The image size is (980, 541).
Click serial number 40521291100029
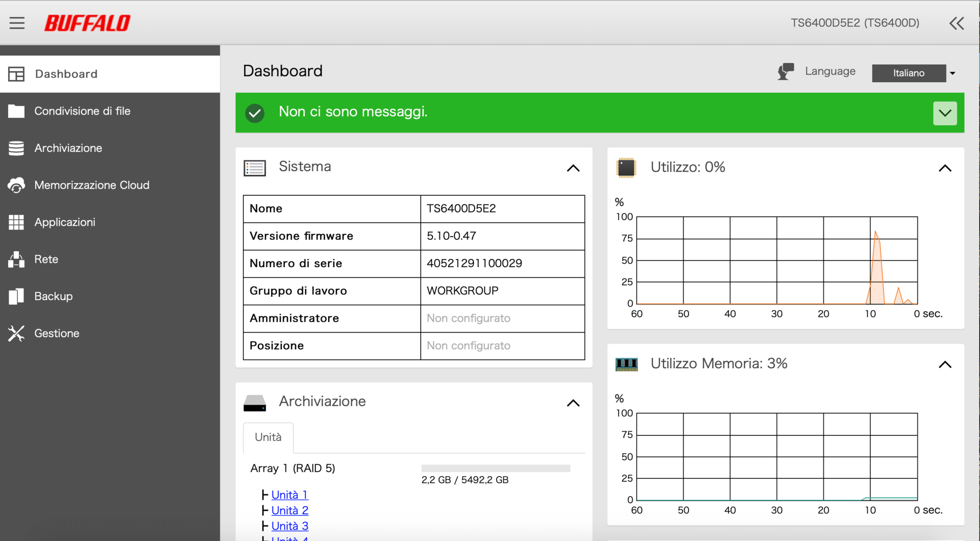[474, 263]
